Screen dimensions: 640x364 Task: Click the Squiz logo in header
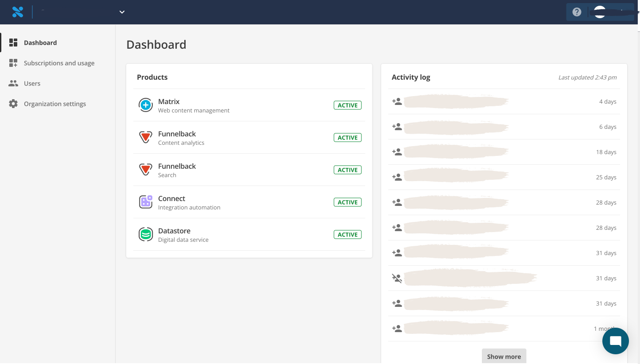coord(18,12)
